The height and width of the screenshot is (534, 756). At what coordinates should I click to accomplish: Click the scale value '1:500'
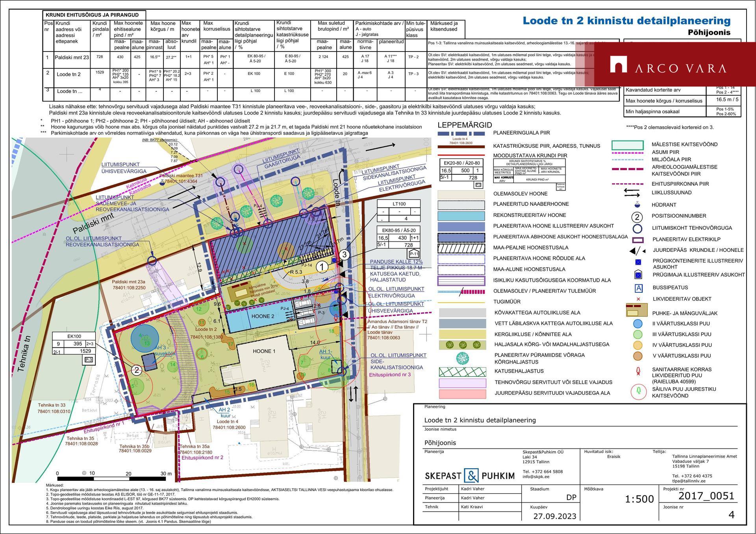coord(639,499)
